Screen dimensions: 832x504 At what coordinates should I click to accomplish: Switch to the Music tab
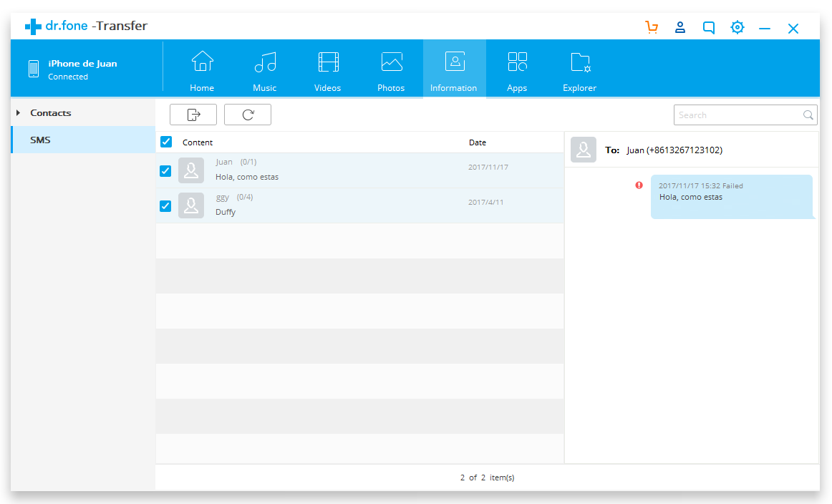[x=265, y=71]
